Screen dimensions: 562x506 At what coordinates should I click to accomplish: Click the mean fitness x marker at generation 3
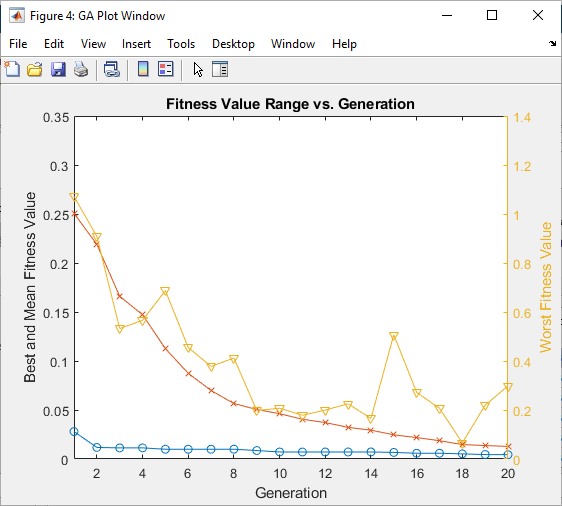(120, 296)
